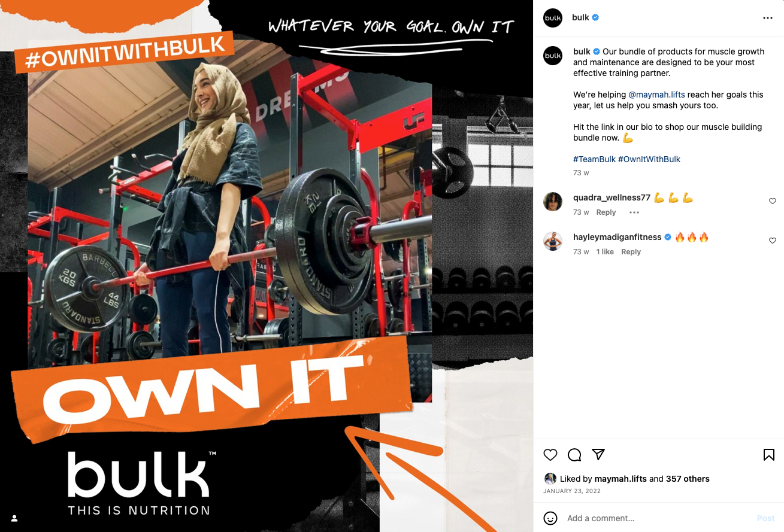
Task: Open the comment bubble icon
Action: [574, 455]
